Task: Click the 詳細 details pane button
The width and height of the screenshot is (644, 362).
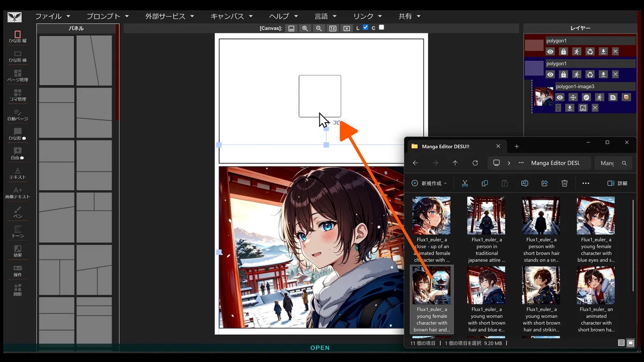Action: click(617, 183)
